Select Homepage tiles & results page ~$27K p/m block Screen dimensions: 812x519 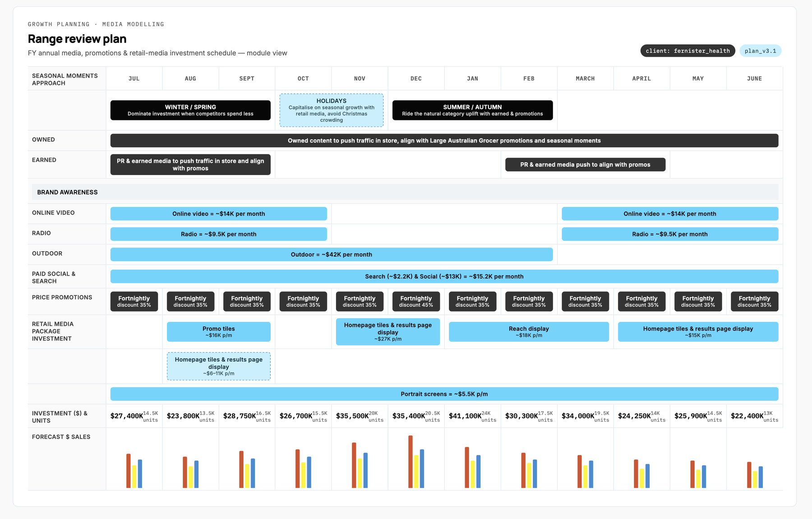click(x=388, y=332)
